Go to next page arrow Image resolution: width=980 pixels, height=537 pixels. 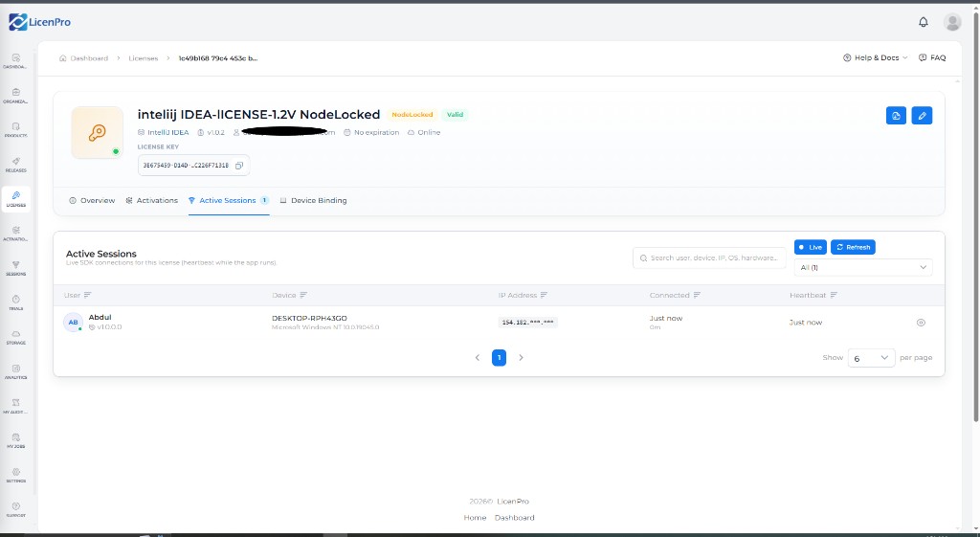click(521, 358)
